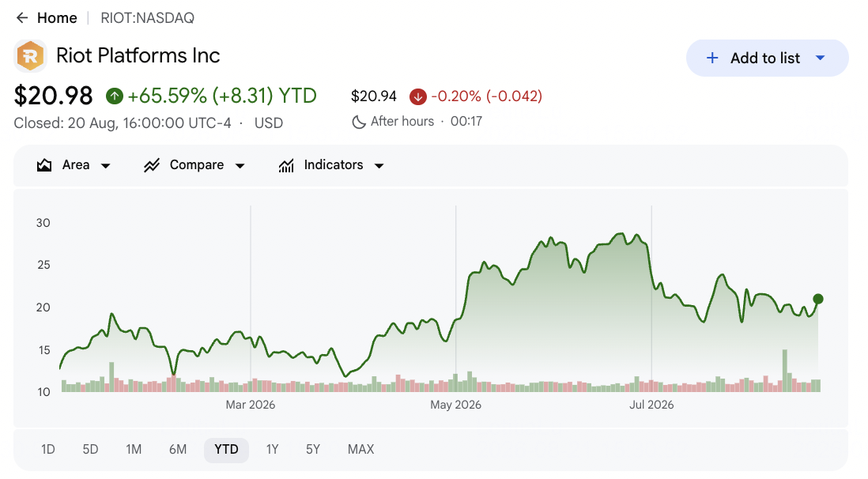868x479 pixels.
Task: Click the tallest volume bar in August
Action: (785, 371)
